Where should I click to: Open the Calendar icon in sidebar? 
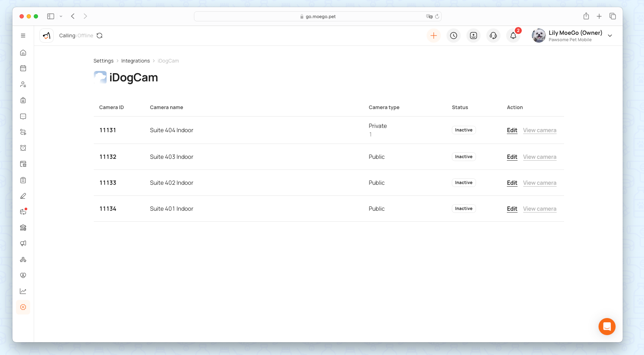[x=23, y=68]
